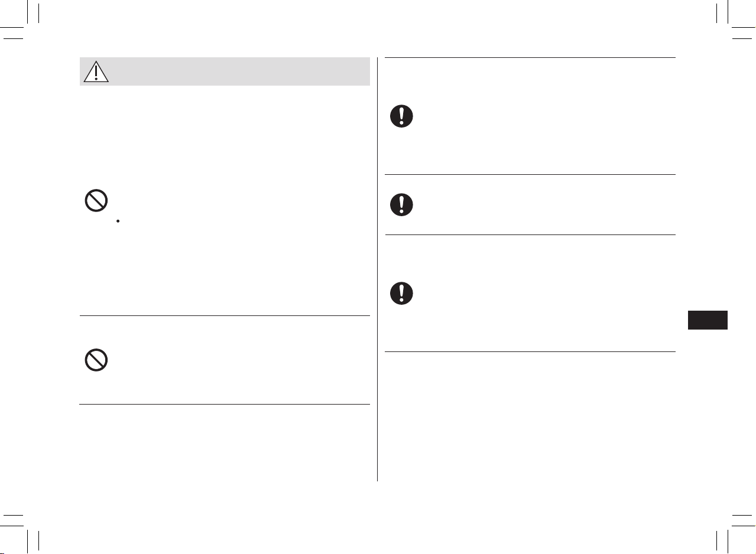Click the vertical divider between the two columns
756x554 pixels.
pyautogui.click(x=377, y=269)
